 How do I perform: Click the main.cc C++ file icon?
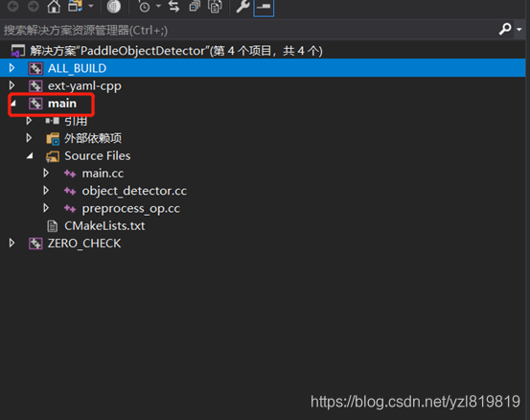tap(70, 174)
